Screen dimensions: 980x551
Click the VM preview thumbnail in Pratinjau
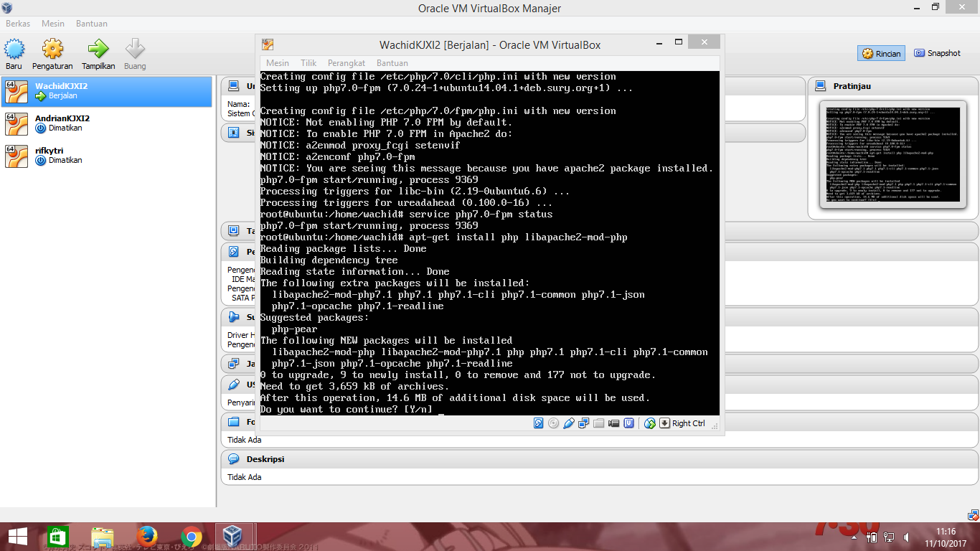(892, 154)
